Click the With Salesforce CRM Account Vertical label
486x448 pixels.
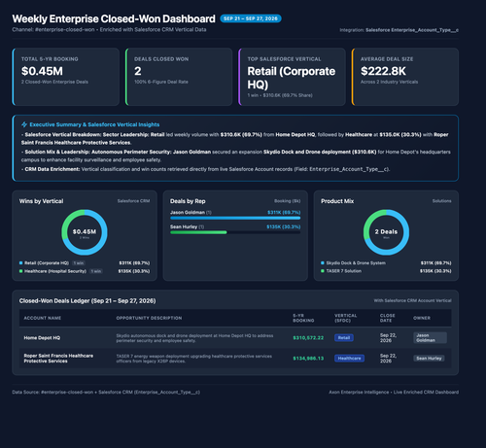click(412, 300)
